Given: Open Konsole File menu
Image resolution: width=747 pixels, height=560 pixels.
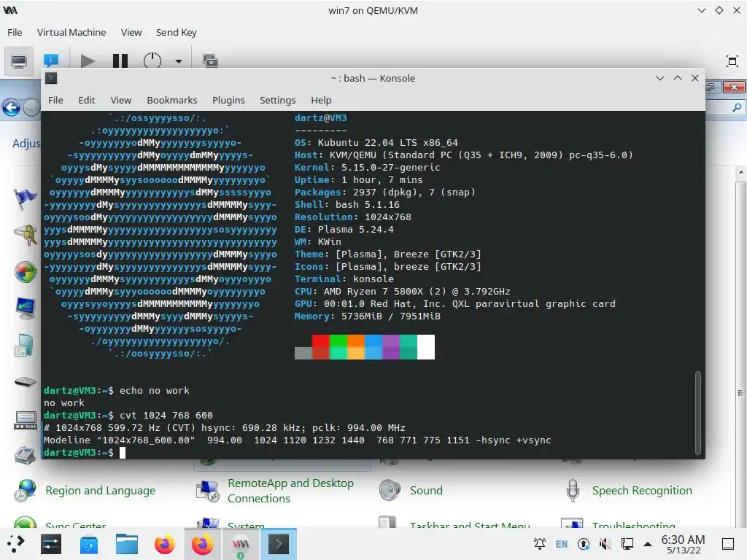Looking at the screenshot, I should tap(55, 100).
